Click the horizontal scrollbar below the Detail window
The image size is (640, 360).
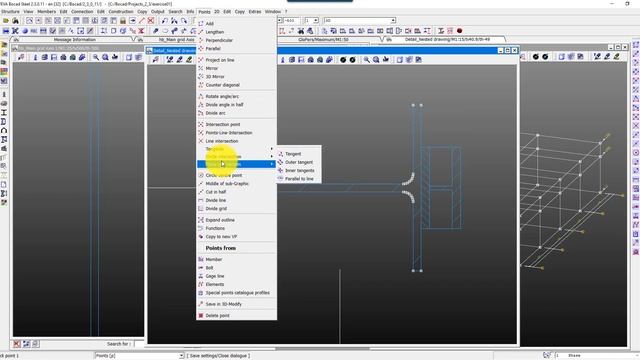pyautogui.click(x=322, y=349)
